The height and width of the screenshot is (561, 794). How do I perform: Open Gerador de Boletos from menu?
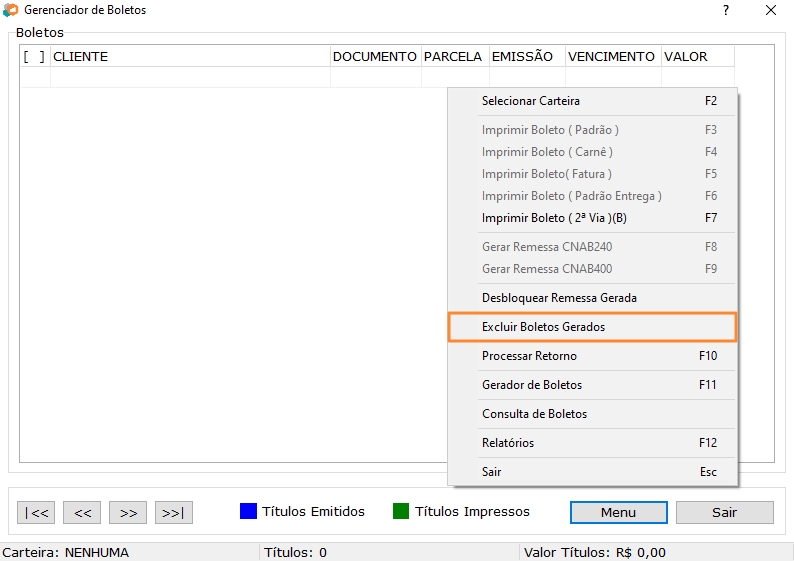click(532, 385)
